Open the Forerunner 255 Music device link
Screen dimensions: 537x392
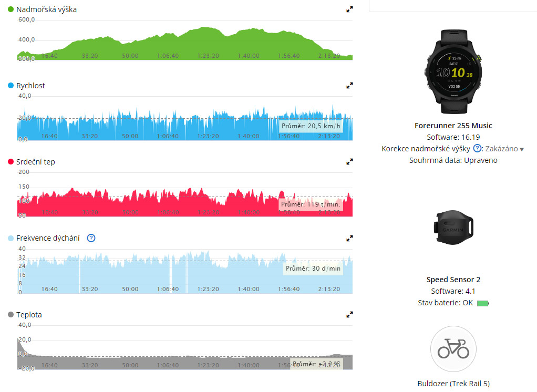453,126
